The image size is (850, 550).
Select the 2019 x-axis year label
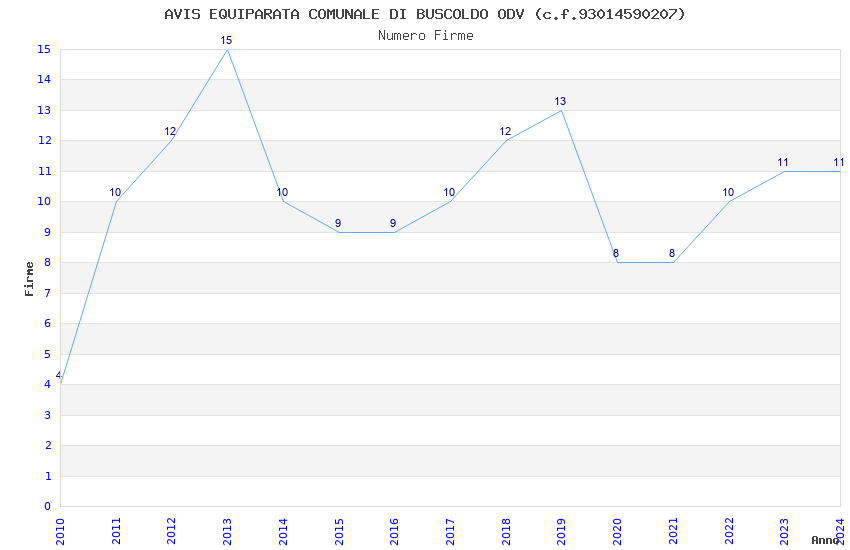coord(562,531)
